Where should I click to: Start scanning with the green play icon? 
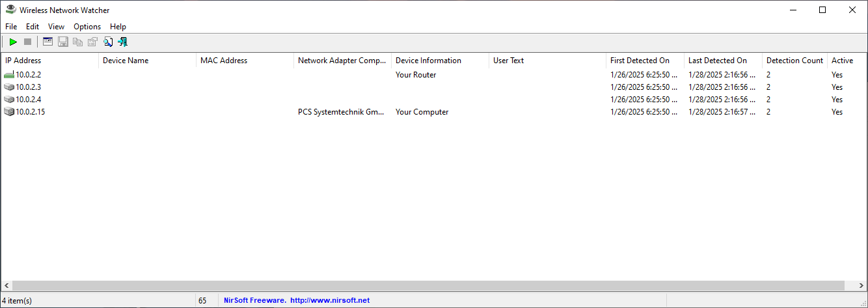[13, 42]
